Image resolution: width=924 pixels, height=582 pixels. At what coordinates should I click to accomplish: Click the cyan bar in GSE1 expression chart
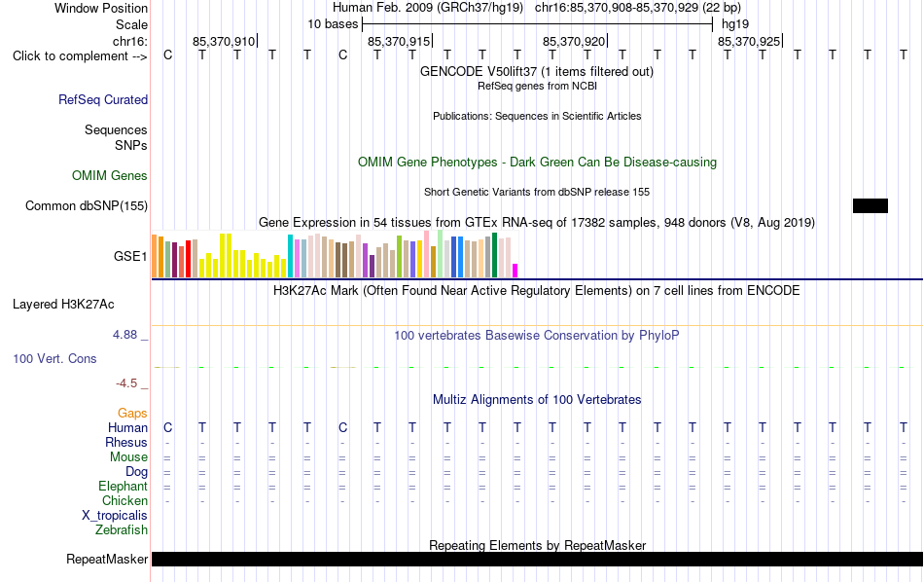(290, 256)
